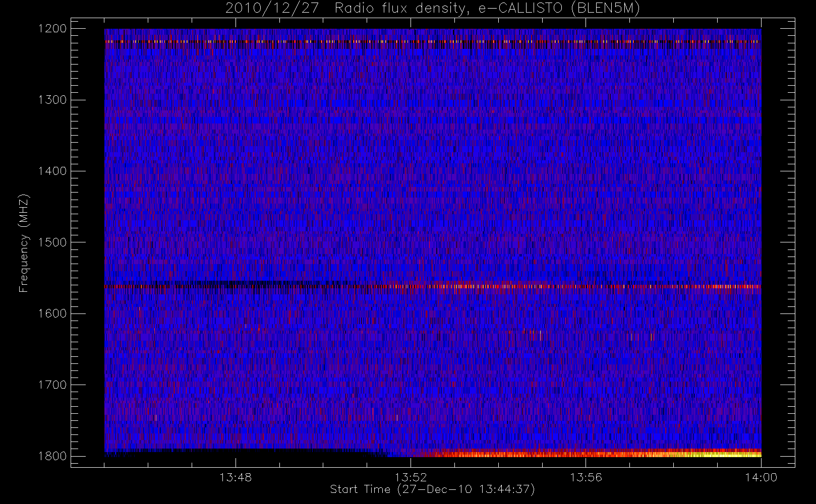Select the 1300 frequency tick label
The image size is (816, 504).
click(52, 100)
